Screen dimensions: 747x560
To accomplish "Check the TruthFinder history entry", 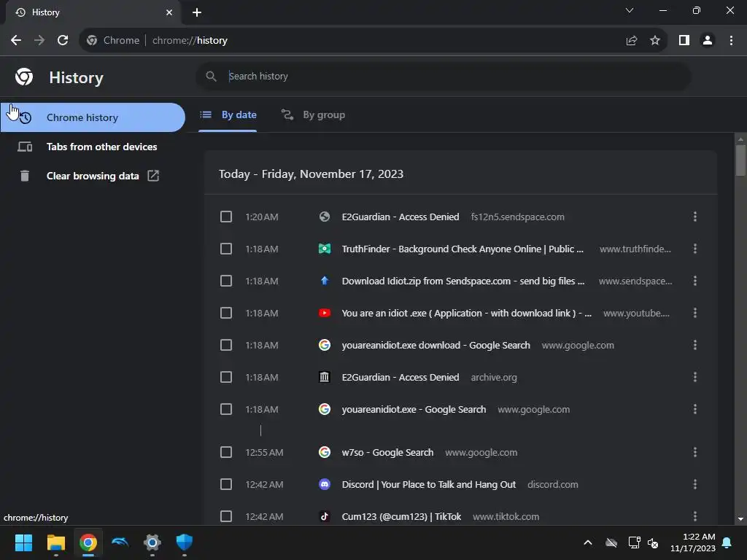I will coord(226,249).
